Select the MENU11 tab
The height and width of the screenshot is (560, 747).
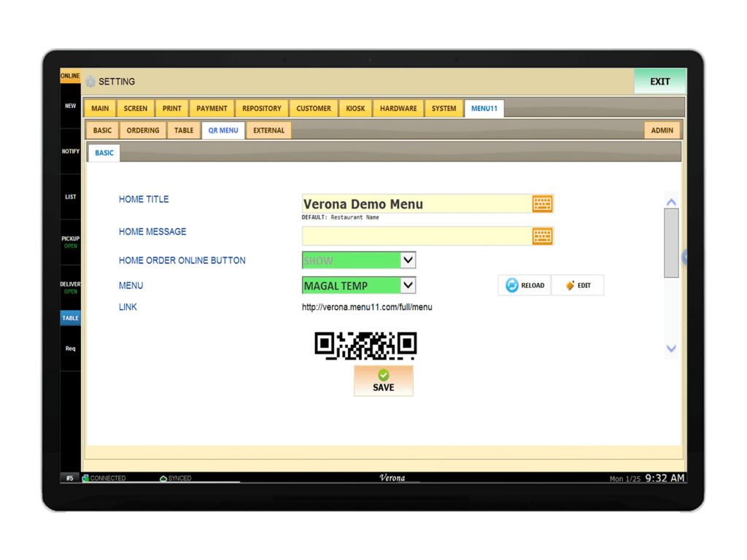coord(484,109)
